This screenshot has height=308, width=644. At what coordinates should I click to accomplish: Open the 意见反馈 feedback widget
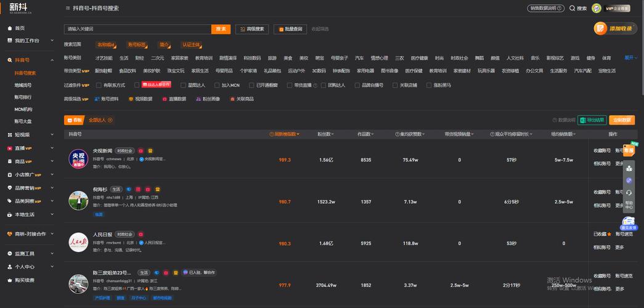[x=629, y=224]
